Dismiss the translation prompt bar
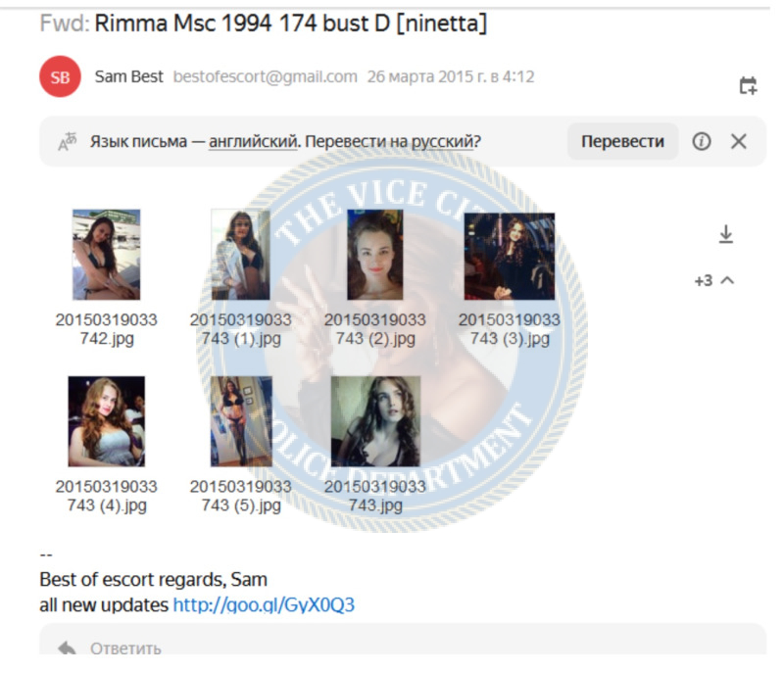The width and height of the screenshot is (784, 674). (739, 141)
